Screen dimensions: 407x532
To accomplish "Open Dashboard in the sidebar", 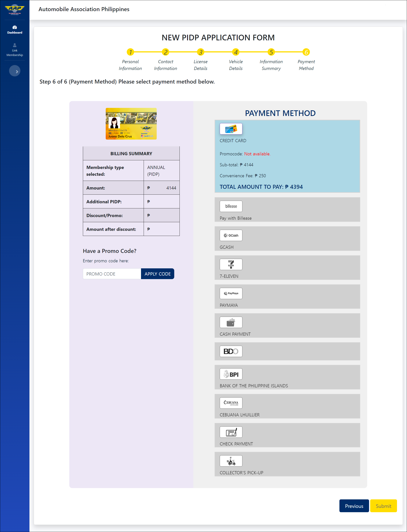I will (15, 30).
